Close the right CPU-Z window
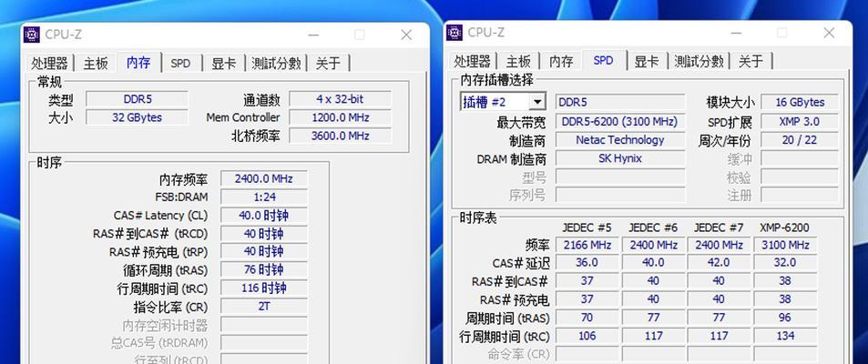Image resolution: width=868 pixels, height=364 pixels. tap(829, 33)
